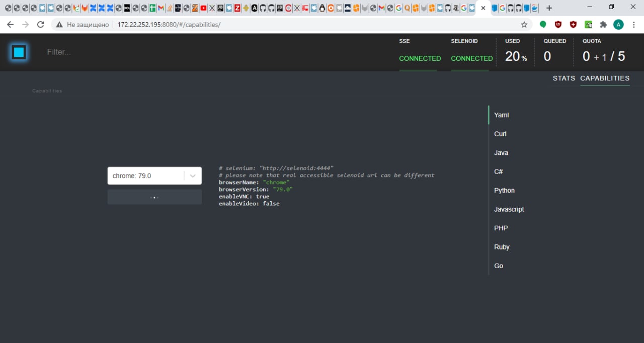Viewport: 644px width, 343px height.
Task: Open the green extension icon before the puzzle piece
Action: 588,24
